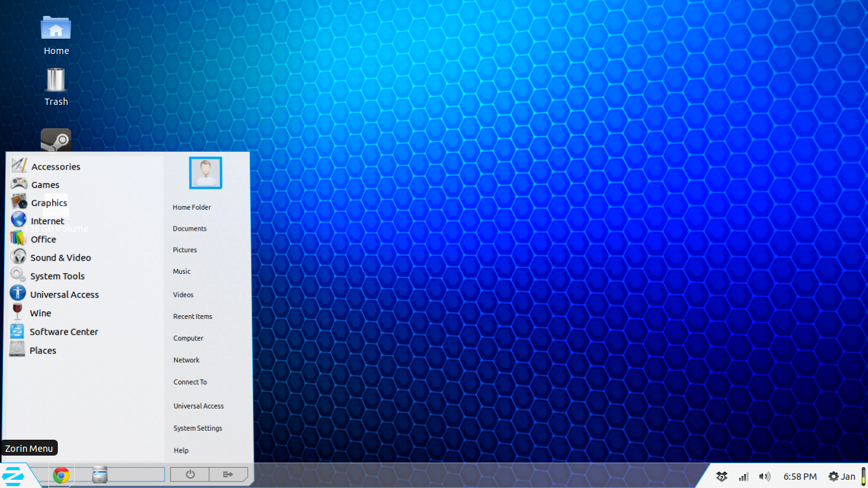Open the file cabinet icon on the taskbar

[100, 475]
